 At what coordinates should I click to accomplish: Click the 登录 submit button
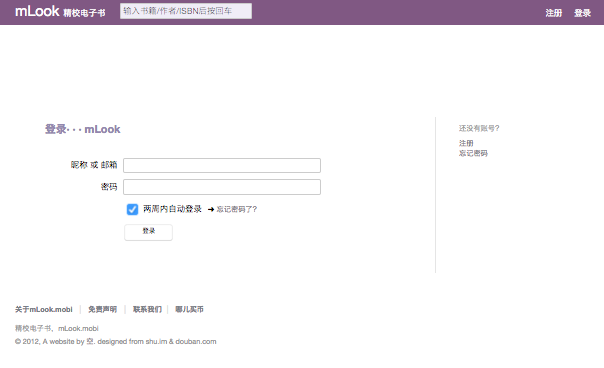pyautogui.click(x=148, y=232)
